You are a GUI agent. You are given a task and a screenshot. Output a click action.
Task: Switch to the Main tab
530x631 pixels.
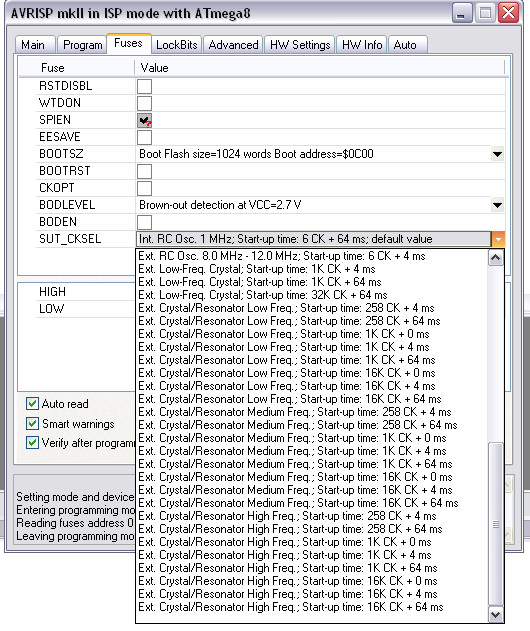[x=35, y=45]
